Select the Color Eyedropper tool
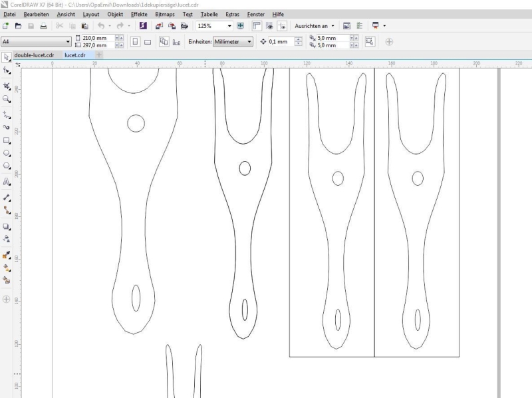Viewport: 532px width, 398px height. click(7, 255)
